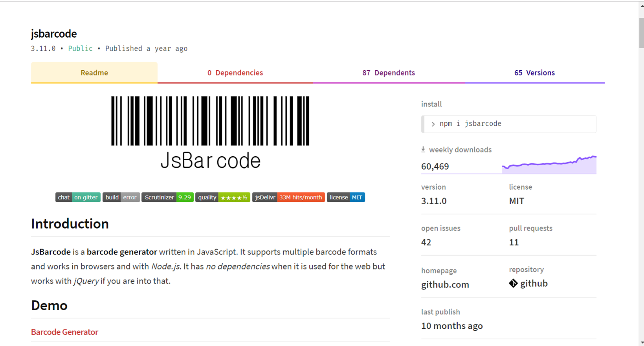Screen dimensions: 644x346
Task: Click the build error badge
Action: pos(121,197)
